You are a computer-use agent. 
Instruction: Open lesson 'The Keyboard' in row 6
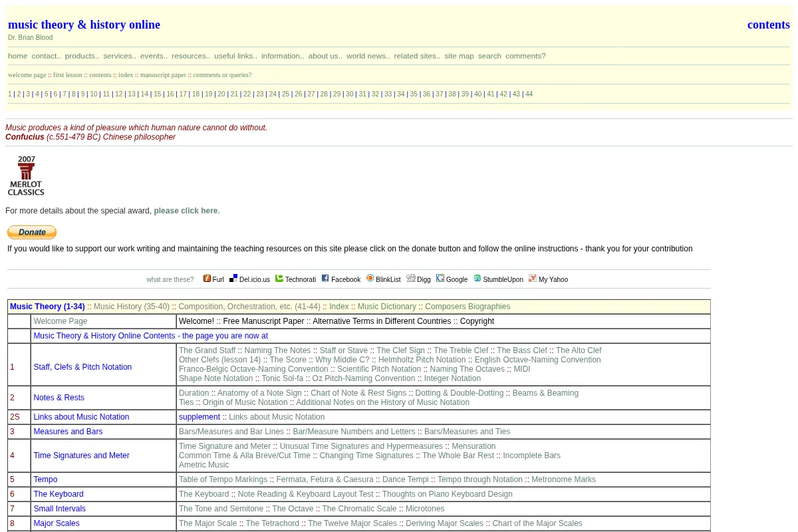(59, 494)
